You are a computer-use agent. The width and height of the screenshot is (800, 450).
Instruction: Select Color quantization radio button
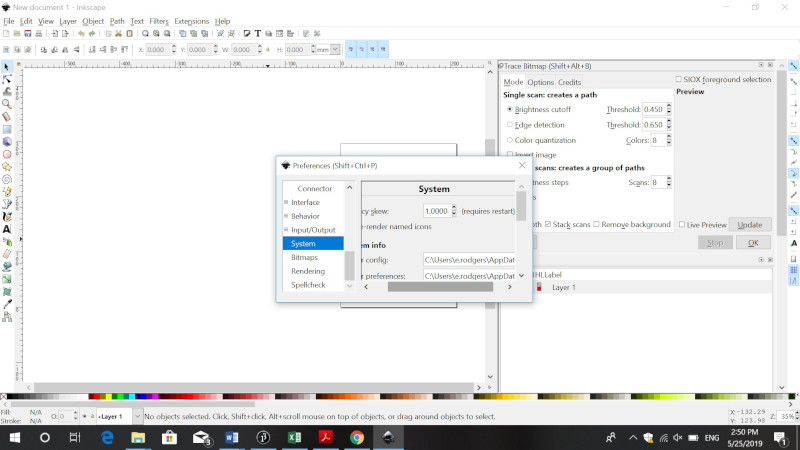510,140
